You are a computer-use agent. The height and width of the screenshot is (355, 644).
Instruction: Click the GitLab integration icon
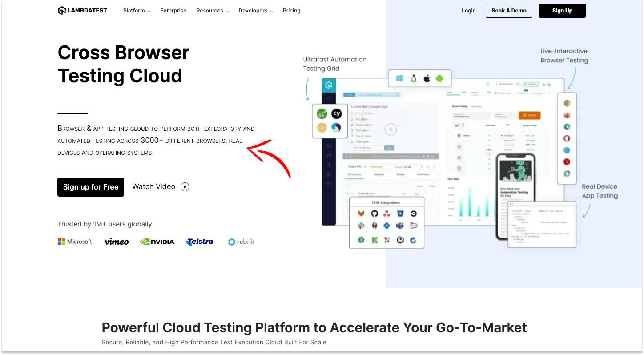point(361,214)
